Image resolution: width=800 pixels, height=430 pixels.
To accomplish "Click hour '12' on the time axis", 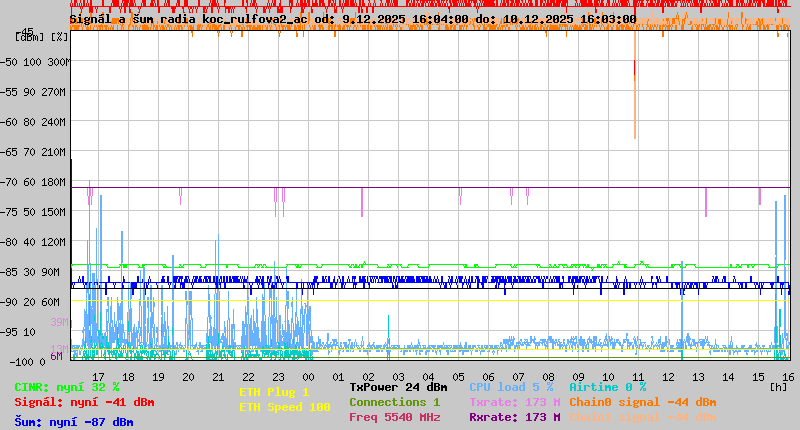I will pos(668,377).
